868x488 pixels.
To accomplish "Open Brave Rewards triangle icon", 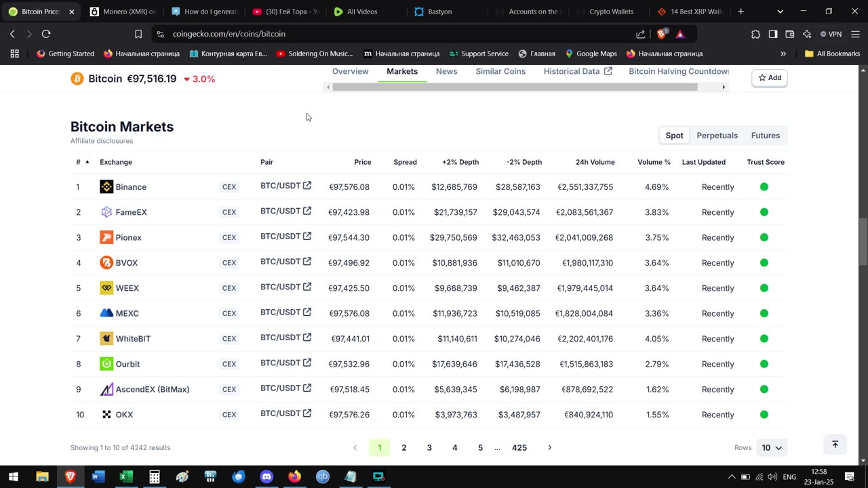I will click(680, 34).
